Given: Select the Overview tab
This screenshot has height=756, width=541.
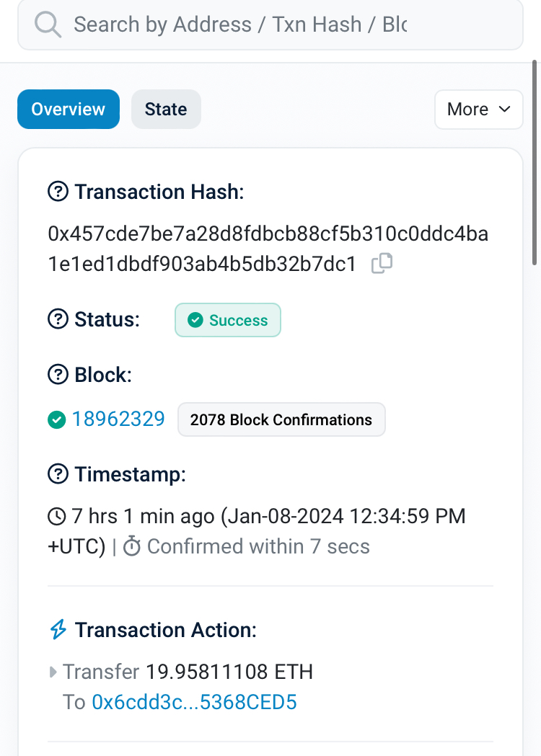Looking at the screenshot, I should pos(69,110).
